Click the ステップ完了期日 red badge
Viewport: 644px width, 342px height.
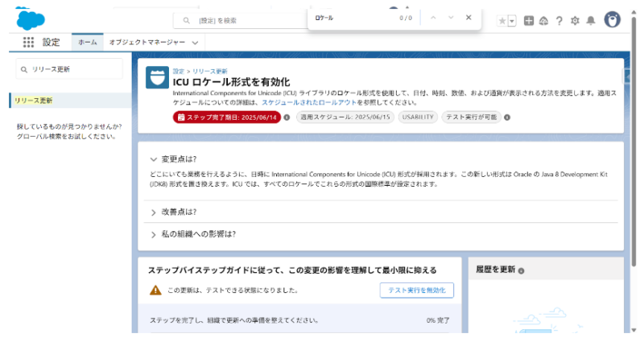click(x=227, y=117)
